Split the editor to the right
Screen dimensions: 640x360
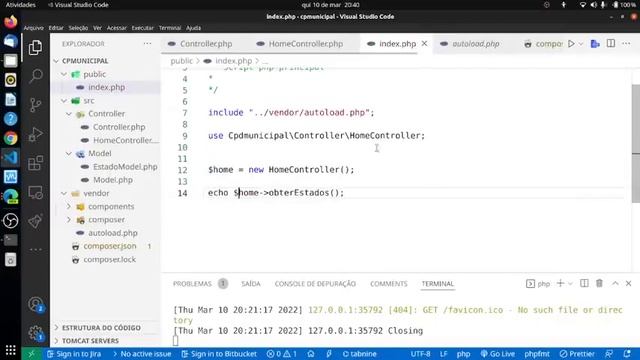(611, 44)
